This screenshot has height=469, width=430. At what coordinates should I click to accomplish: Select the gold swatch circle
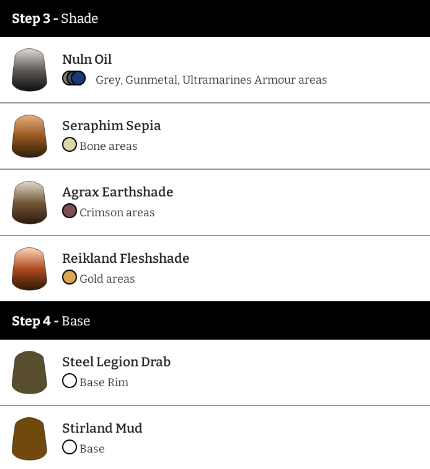(69, 277)
